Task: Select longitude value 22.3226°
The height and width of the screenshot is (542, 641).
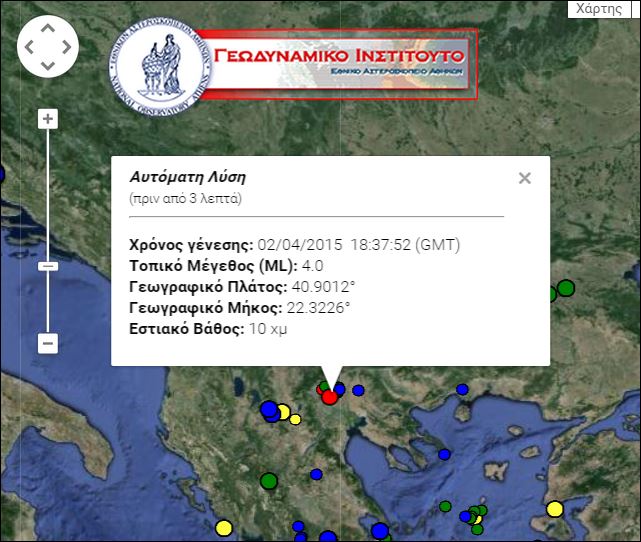Action: click(318, 308)
